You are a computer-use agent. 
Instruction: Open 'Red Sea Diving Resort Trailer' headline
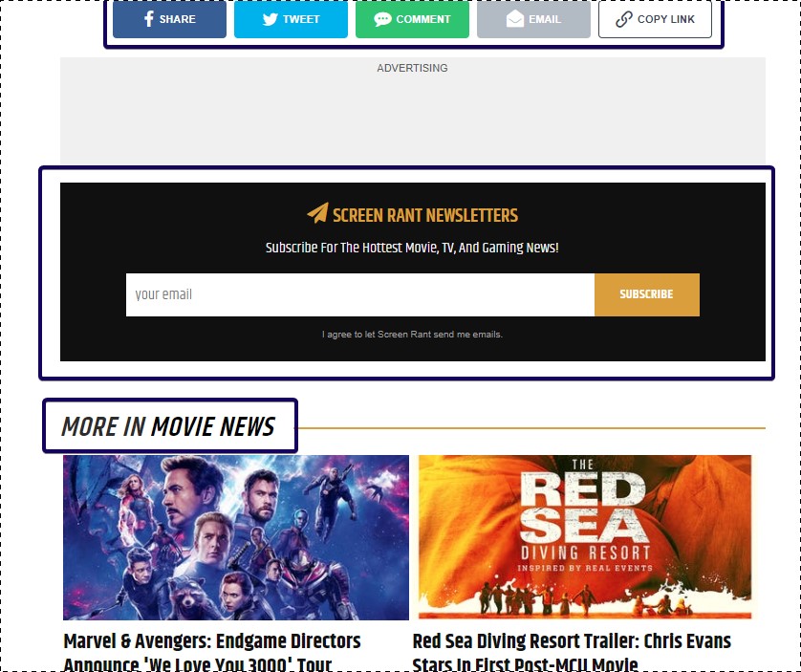tap(572, 652)
